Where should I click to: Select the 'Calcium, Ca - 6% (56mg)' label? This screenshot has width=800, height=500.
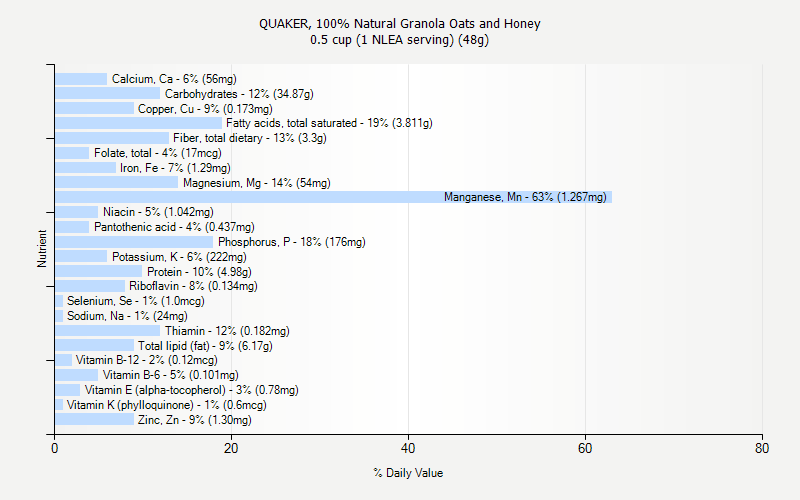click(174, 79)
